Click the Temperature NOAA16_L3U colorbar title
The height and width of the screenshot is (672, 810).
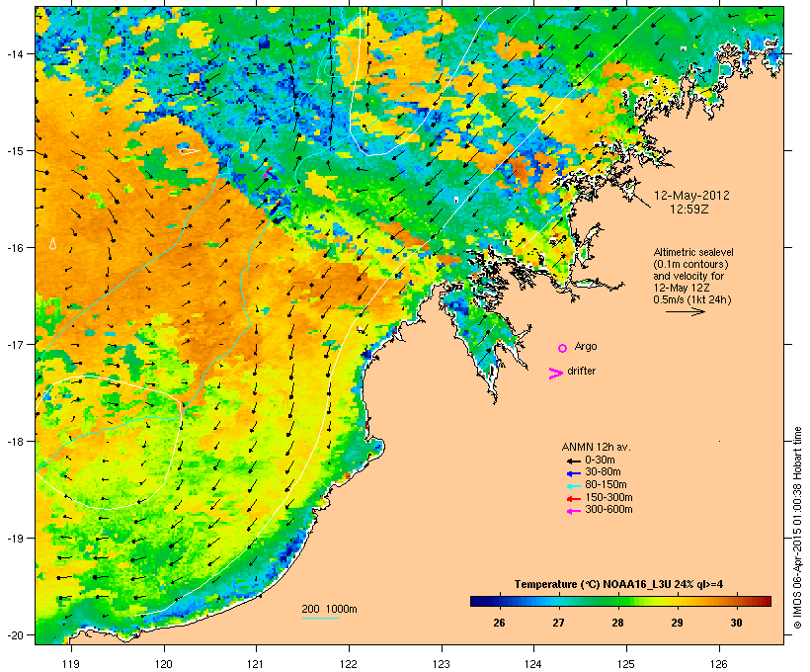pyautogui.click(x=618, y=584)
